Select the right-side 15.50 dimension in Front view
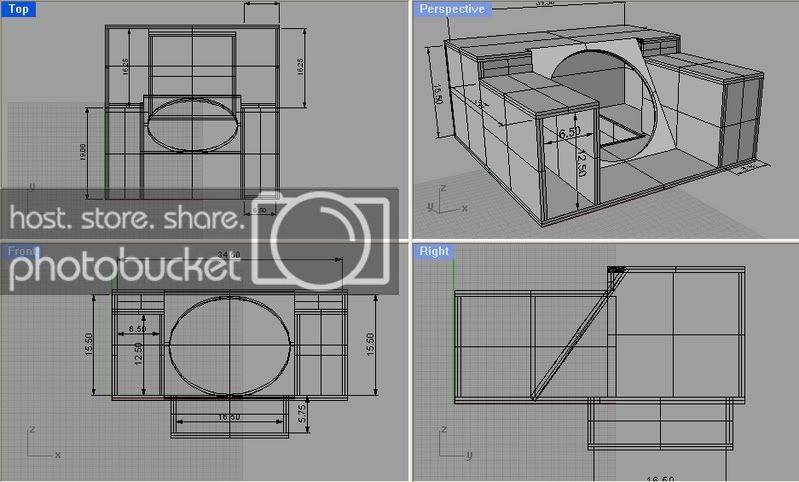799x482 pixels. pyautogui.click(x=370, y=344)
